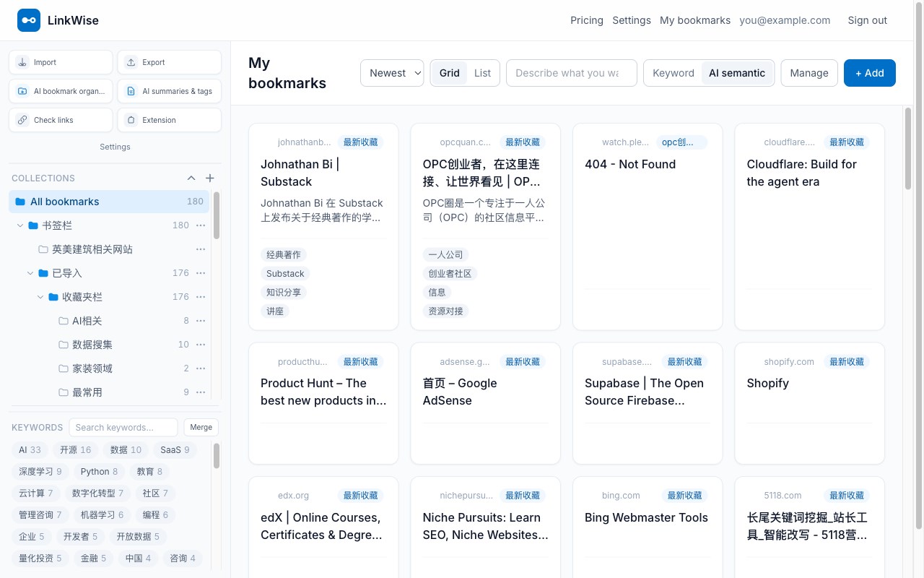Click the folder icon beside 家装领域
Screen dimensions: 924x578
pyautogui.click(x=64, y=368)
